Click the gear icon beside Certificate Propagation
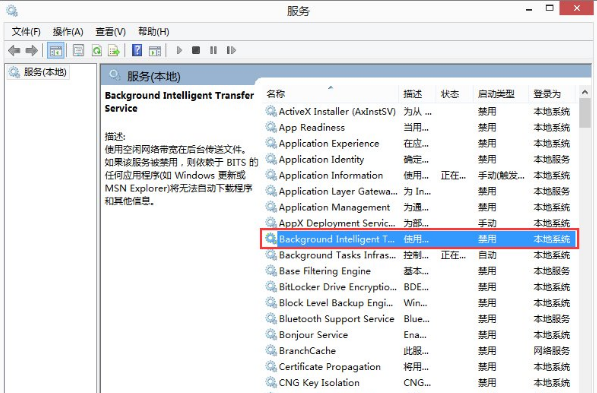This screenshot has height=393, width=597. point(271,366)
